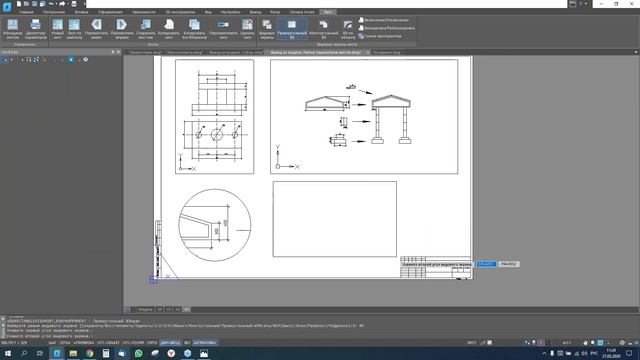The height and width of the screenshot is (360, 640).
Task: Click Смена пространства command
Action: (x=380, y=36)
